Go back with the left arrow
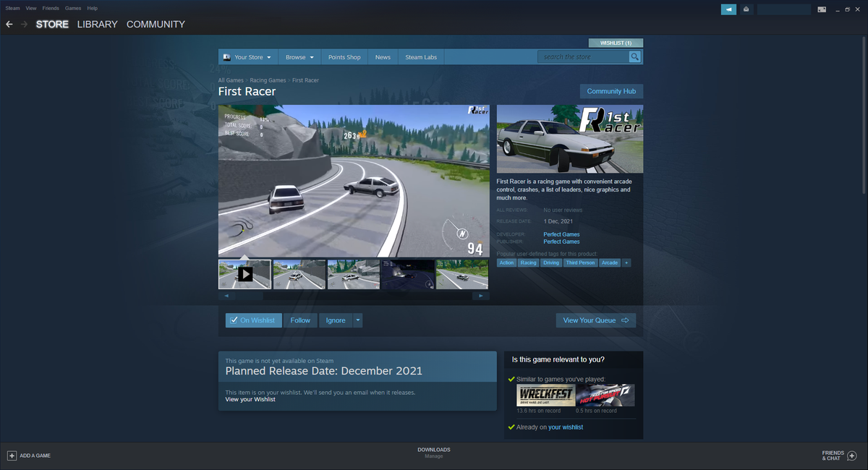The width and height of the screenshot is (868, 470). click(9, 24)
